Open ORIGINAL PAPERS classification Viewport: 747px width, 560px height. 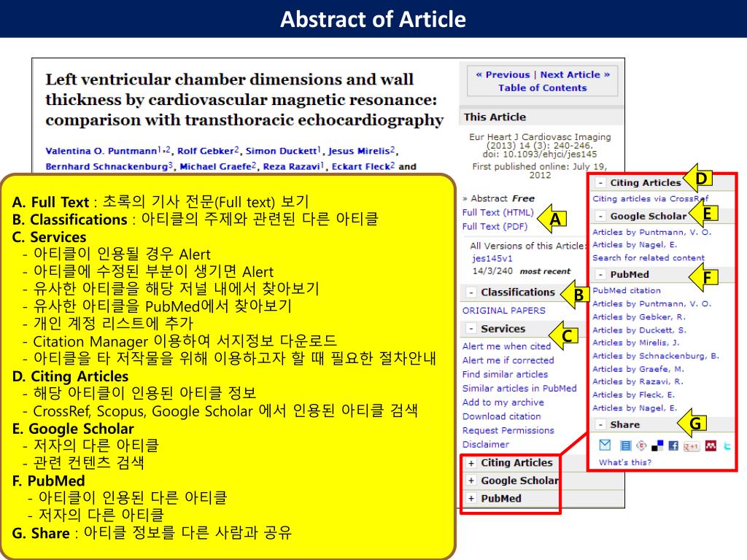pos(503,311)
